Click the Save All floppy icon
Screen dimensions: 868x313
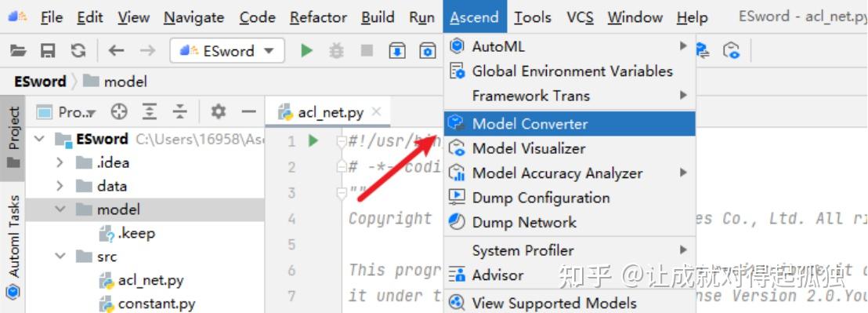pyautogui.click(x=48, y=51)
